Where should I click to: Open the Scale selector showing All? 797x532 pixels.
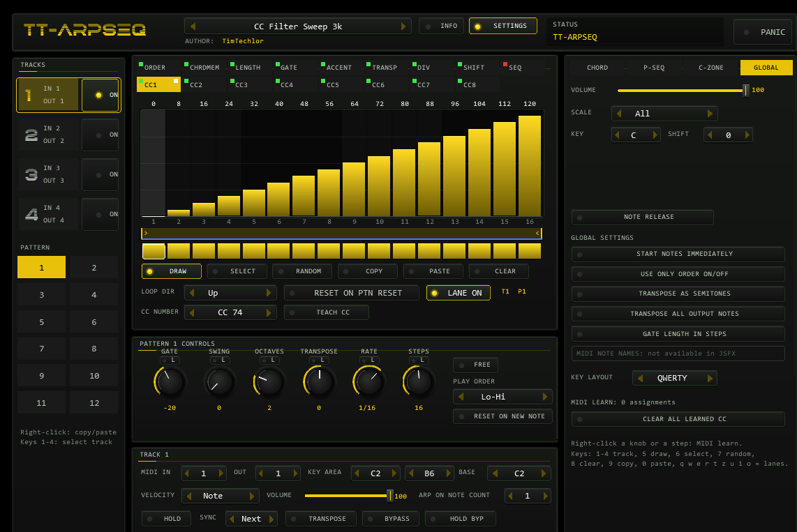coord(664,113)
